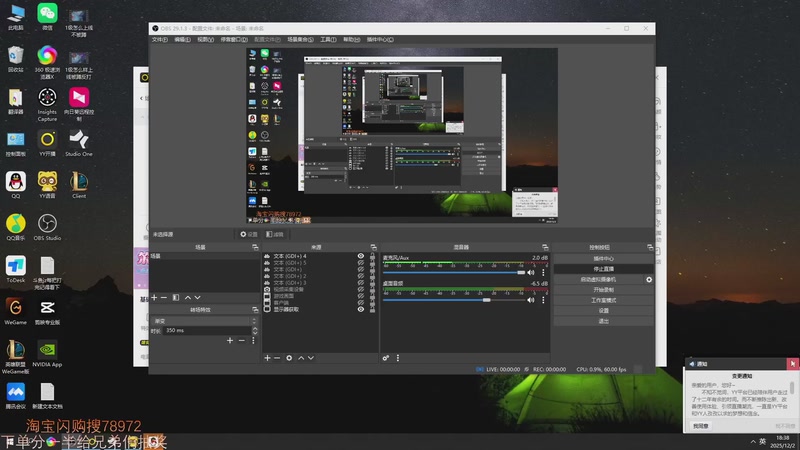This screenshot has width=800, height=450.
Task: Open the 工具(T) menu
Action: (328, 39)
